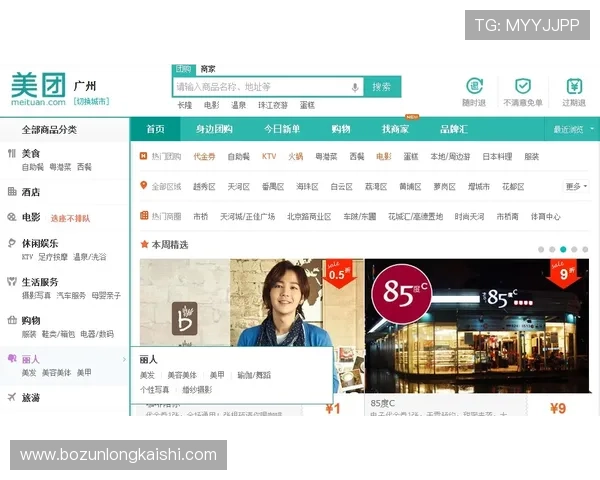Viewport: 600px width, 480px height.
Task: Select the 越秀区 district link
Action: point(204,186)
